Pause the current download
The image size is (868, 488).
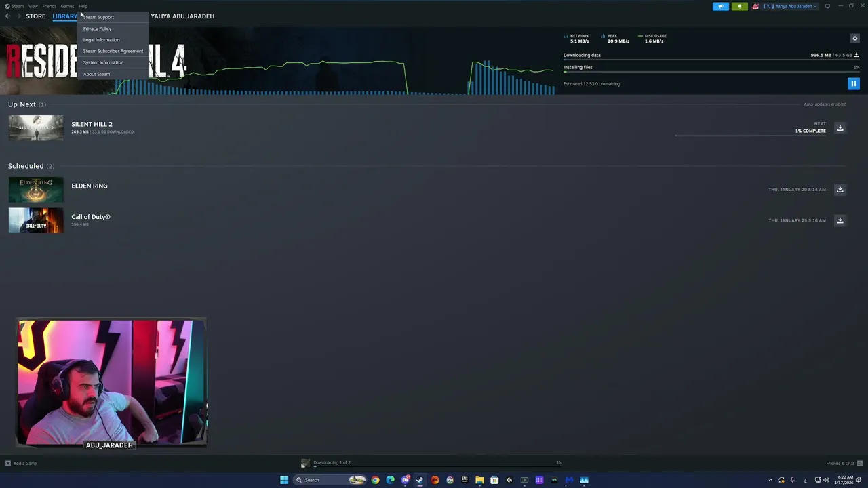pyautogui.click(x=853, y=83)
